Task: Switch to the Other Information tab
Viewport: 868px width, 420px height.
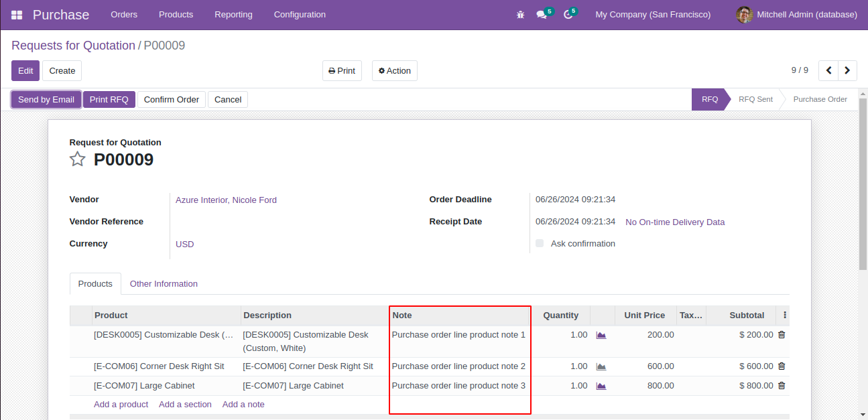Action: pyautogui.click(x=164, y=284)
